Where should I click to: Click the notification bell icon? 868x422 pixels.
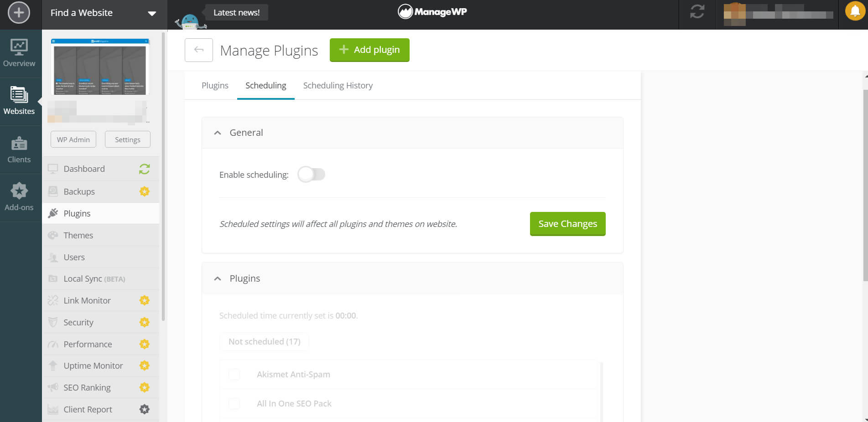[x=855, y=11]
